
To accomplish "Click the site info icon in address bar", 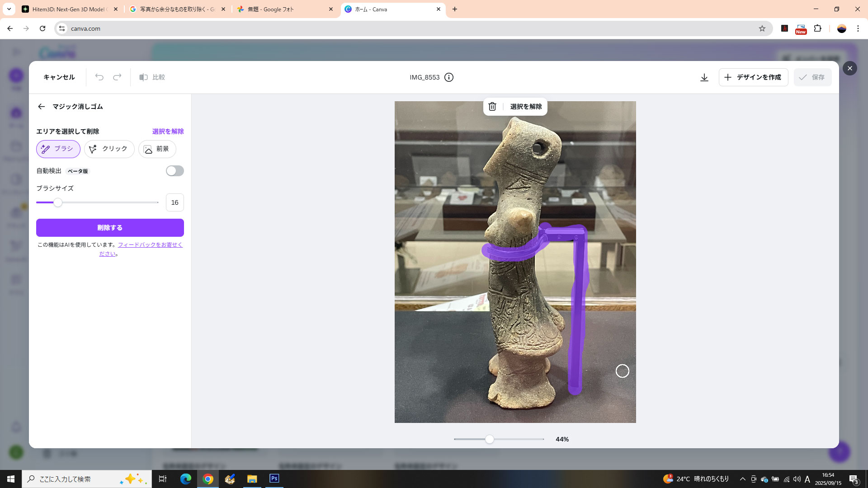I will 62,28.
